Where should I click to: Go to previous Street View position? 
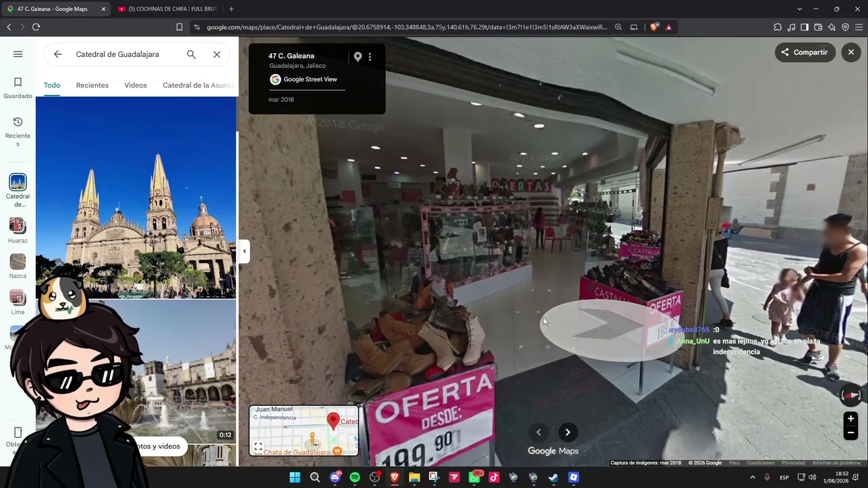point(538,432)
